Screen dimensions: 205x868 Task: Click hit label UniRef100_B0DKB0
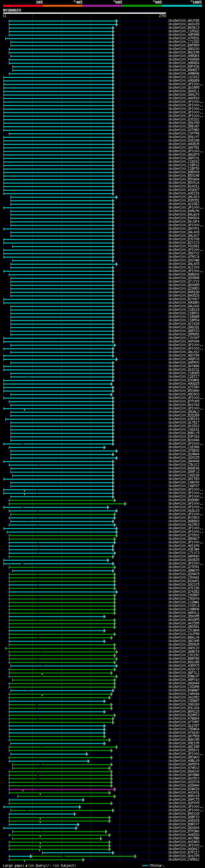[x=184, y=500]
